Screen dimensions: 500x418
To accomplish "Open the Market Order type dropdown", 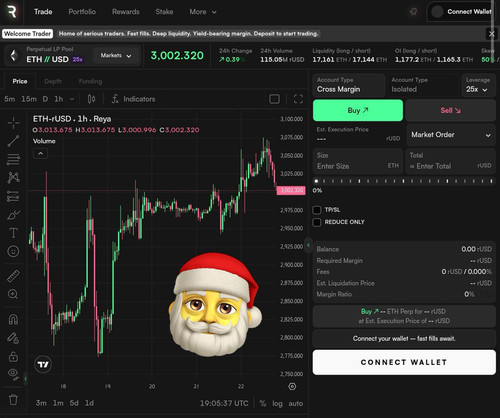I will pos(451,135).
